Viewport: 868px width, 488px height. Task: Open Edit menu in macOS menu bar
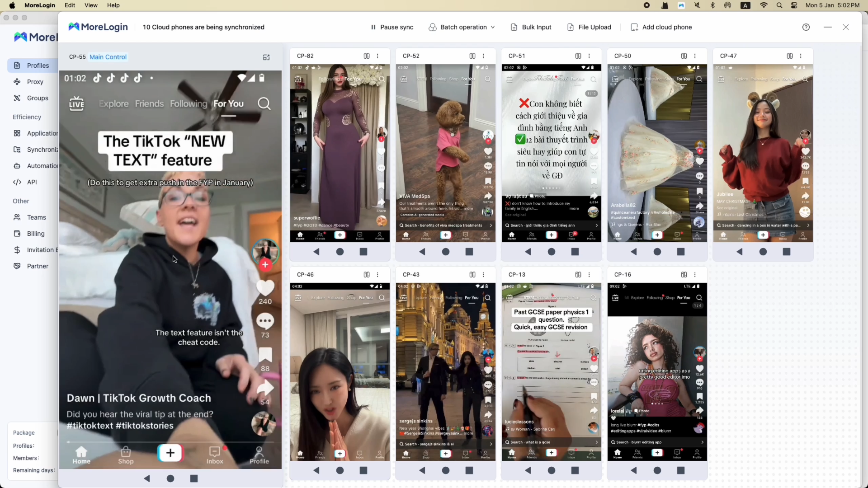[70, 5]
